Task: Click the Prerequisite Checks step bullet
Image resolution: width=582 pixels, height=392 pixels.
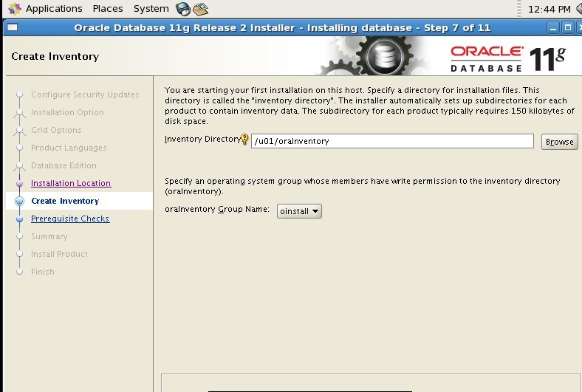Action: pyautogui.click(x=20, y=219)
